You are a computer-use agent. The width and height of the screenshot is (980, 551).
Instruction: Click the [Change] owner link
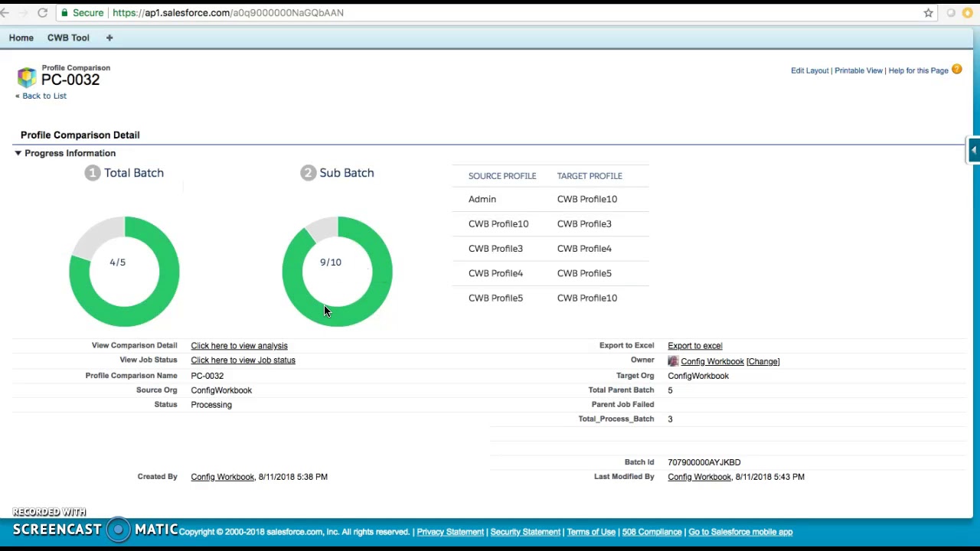[763, 361]
